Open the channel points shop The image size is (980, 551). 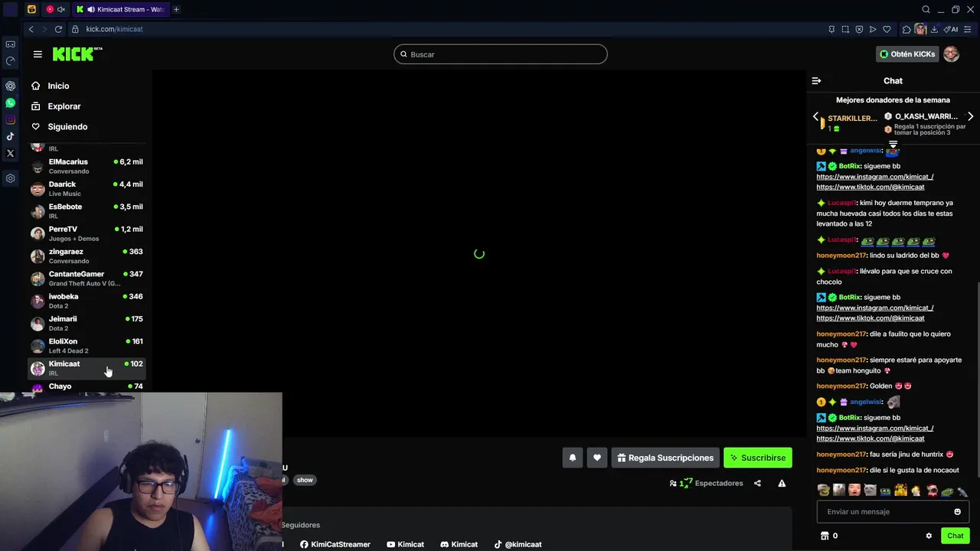[x=825, y=536]
